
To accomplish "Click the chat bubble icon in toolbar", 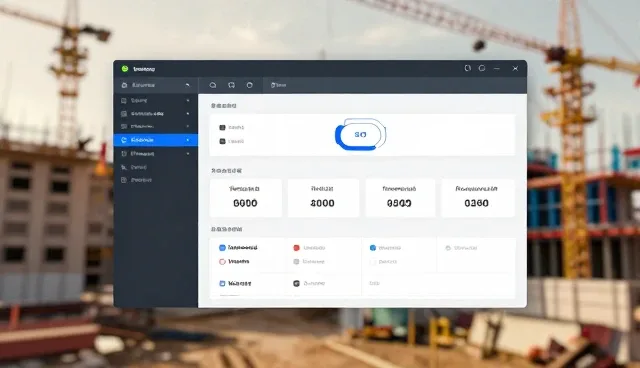I will pos(213,85).
